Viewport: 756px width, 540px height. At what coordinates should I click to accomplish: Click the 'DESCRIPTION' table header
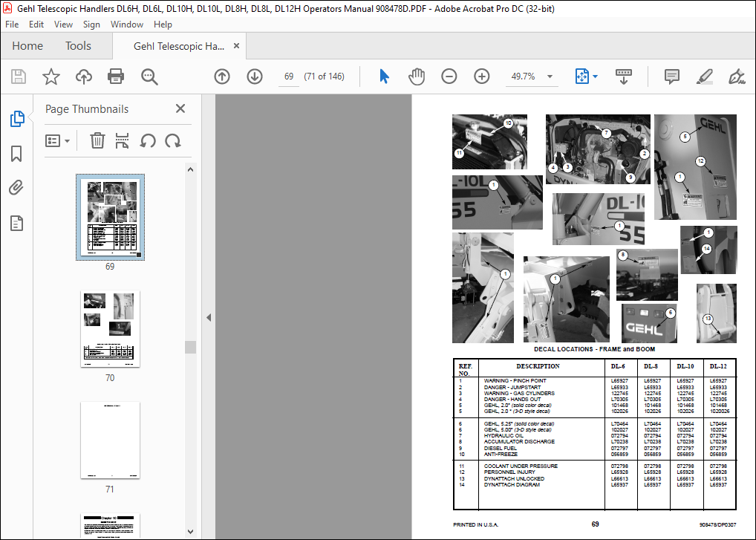(x=538, y=366)
